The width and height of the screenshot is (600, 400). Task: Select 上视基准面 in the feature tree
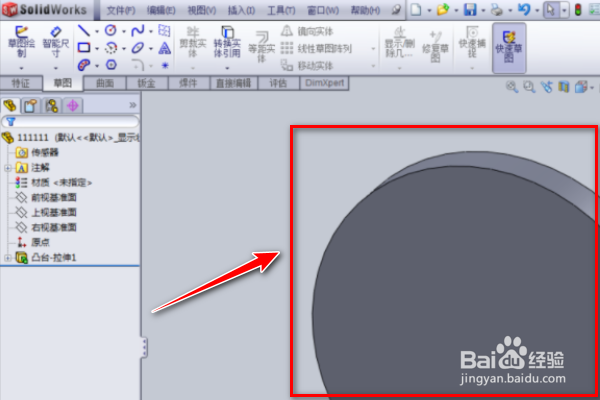[x=46, y=212]
